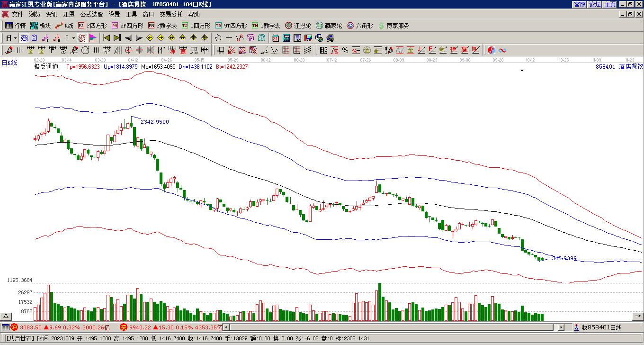Open the 工具 menu
Image resolution: width=644 pixels, height=345 pixels.
131,15
